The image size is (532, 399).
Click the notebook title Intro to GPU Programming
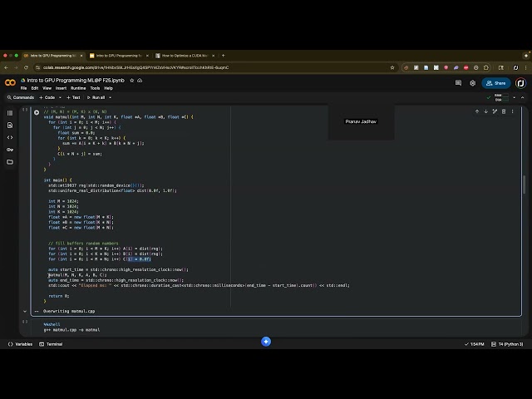76,81
